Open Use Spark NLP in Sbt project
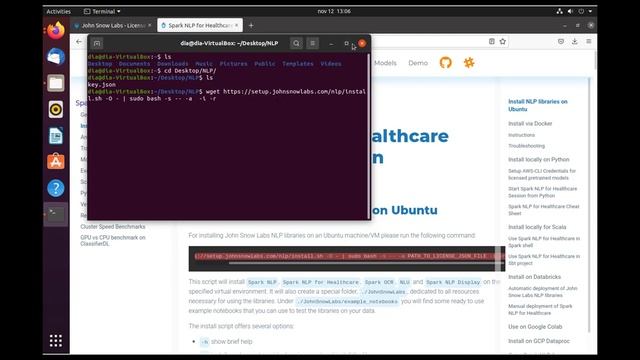Screen dimensions: 640x360 click(544, 260)
